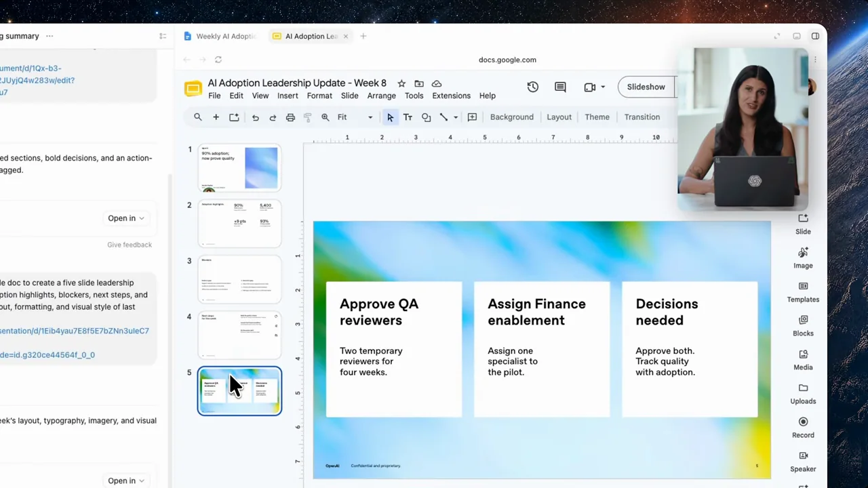This screenshot has width=868, height=488.
Task: Reload the page in browser pane
Action: pyautogui.click(x=218, y=60)
